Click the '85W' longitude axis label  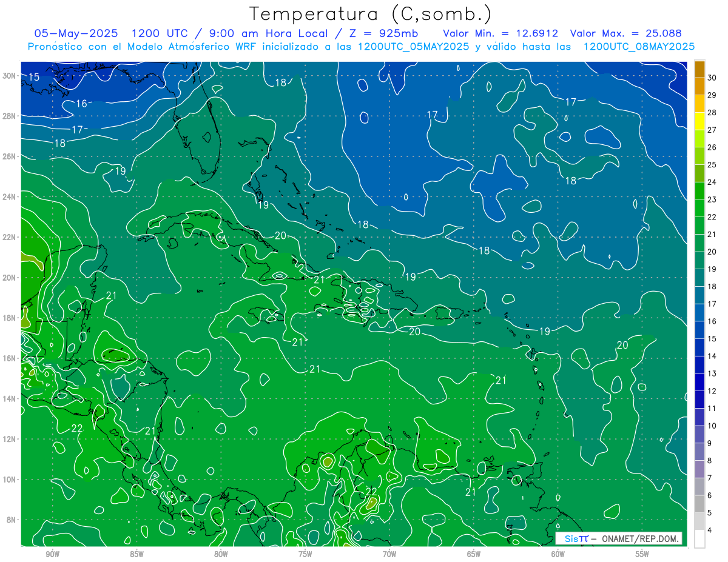(x=136, y=554)
